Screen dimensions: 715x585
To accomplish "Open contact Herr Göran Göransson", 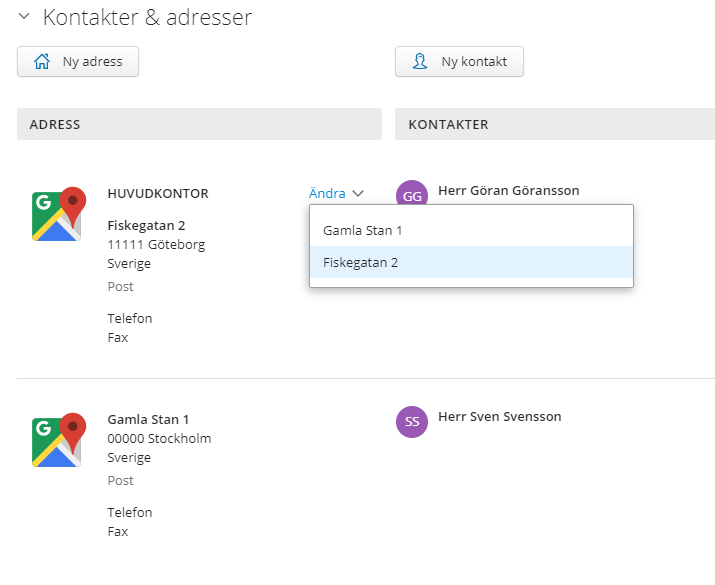I will [x=508, y=191].
